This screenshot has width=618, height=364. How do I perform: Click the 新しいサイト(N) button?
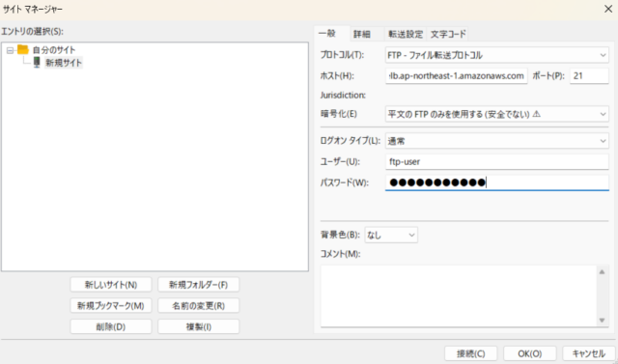(111, 285)
